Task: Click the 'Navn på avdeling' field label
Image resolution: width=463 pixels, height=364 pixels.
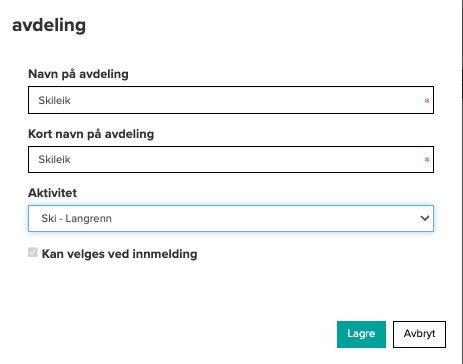Action: coord(78,74)
